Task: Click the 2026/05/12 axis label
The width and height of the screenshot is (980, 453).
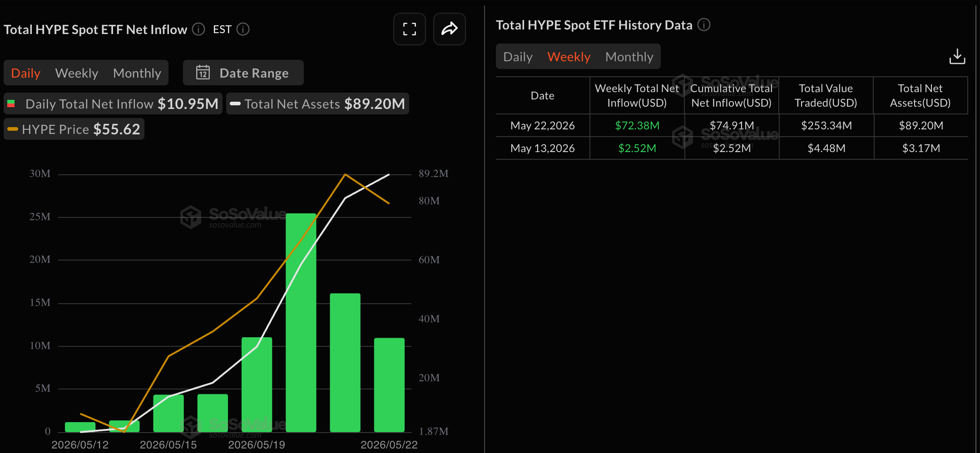Action: pos(80,444)
